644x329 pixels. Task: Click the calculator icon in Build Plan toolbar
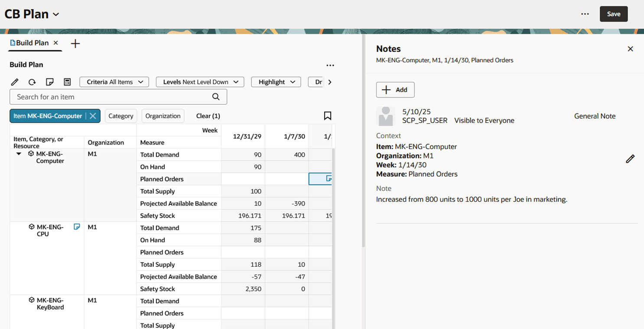point(67,82)
